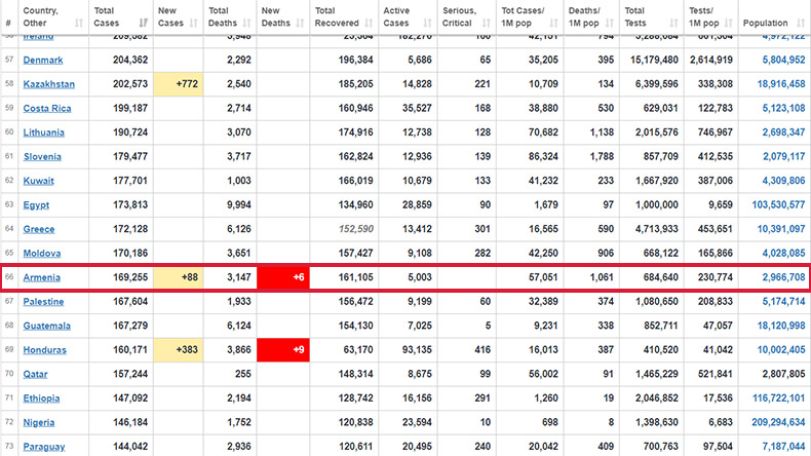The image size is (811, 456).
Task: Sort table by Total Deaths icon
Action: tap(247, 23)
